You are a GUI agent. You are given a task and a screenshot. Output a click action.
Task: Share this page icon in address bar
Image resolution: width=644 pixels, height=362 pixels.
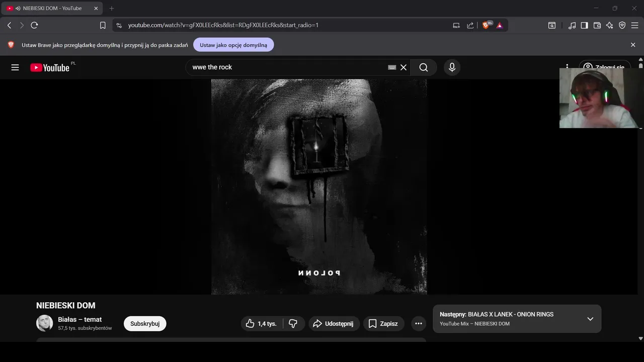pos(470,25)
